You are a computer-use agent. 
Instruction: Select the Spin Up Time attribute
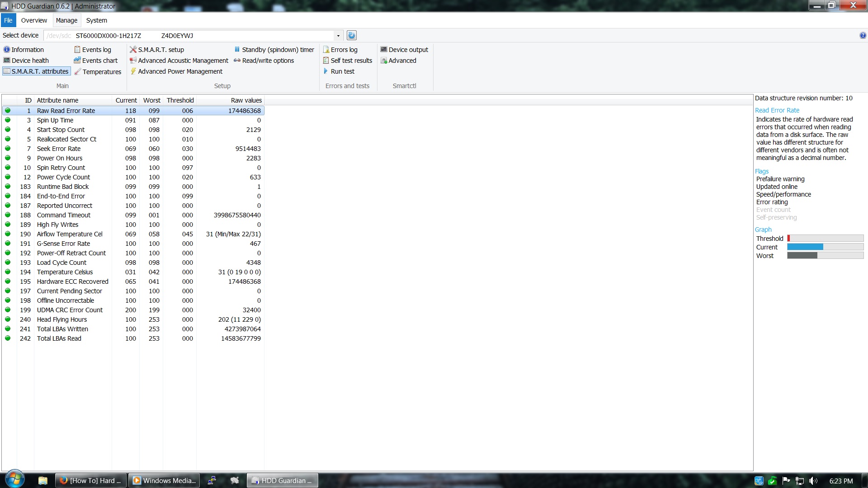pyautogui.click(x=133, y=120)
